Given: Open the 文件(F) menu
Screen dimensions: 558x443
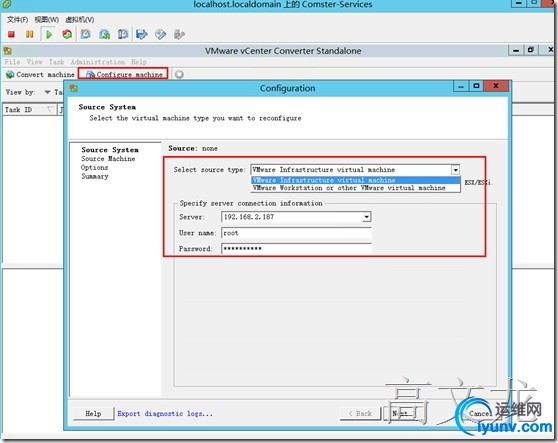Looking at the screenshot, I should (17, 20).
